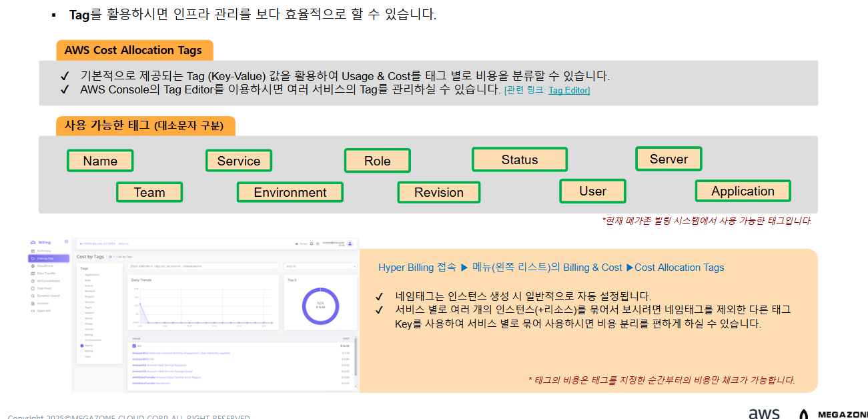This screenshot has height=419, width=868.
Task: Open the user profile avatar
Action: pos(350,244)
